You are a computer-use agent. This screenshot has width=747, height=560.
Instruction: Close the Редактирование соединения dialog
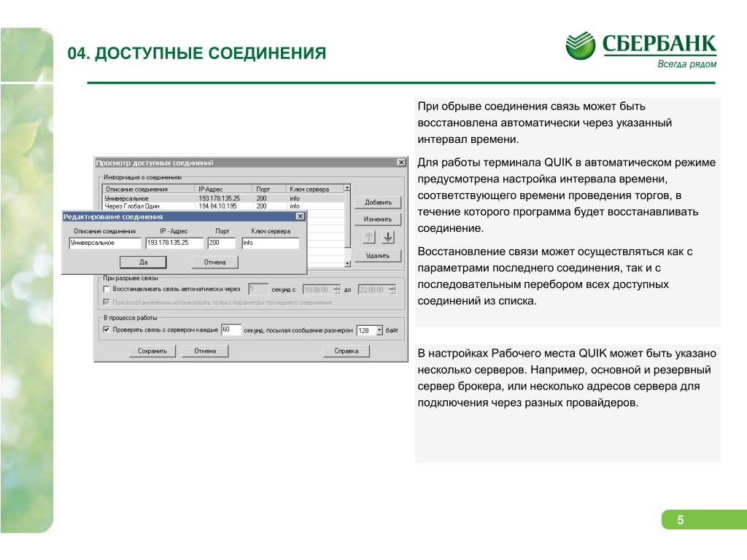[300, 217]
